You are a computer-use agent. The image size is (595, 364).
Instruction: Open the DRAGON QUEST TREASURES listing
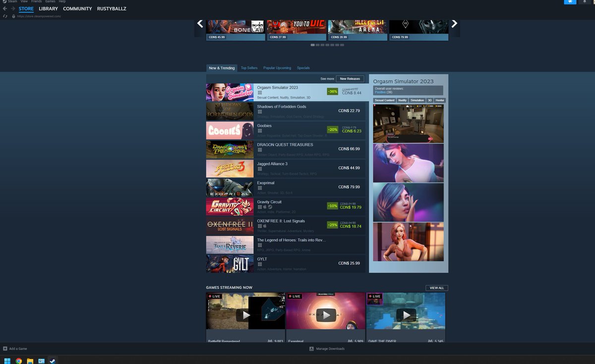click(286, 149)
